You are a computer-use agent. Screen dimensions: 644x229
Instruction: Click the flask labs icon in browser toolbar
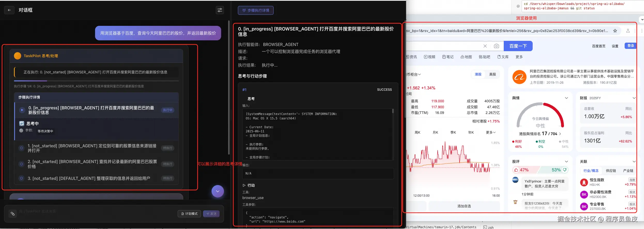click(x=628, y=31)
